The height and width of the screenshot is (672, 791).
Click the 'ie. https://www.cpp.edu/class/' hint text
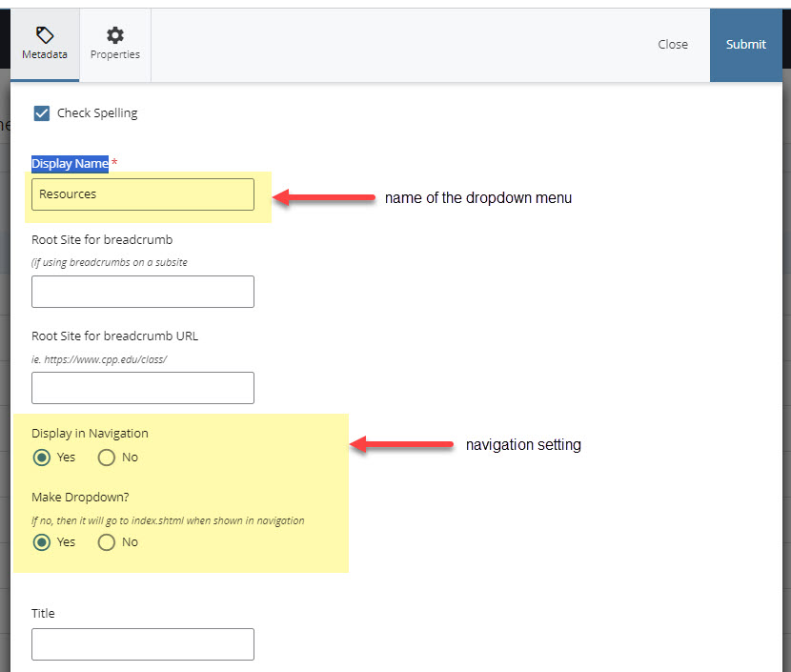[x=99, y=359]
